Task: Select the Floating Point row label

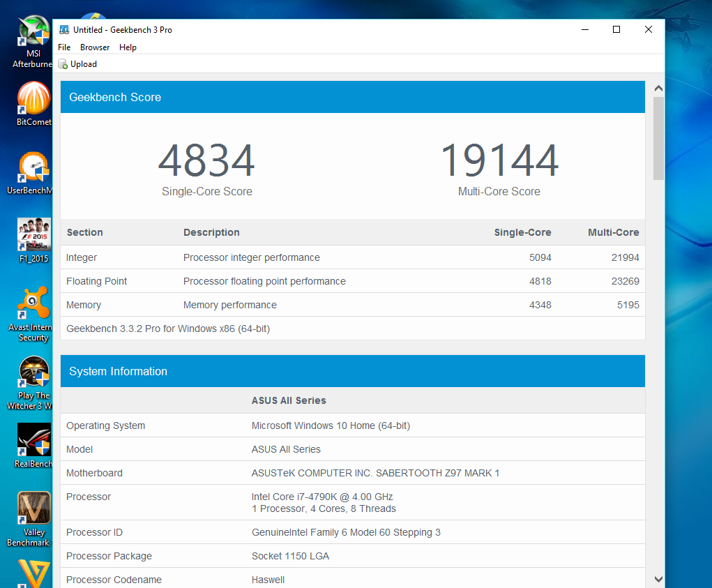Action: tap(97, 281)
